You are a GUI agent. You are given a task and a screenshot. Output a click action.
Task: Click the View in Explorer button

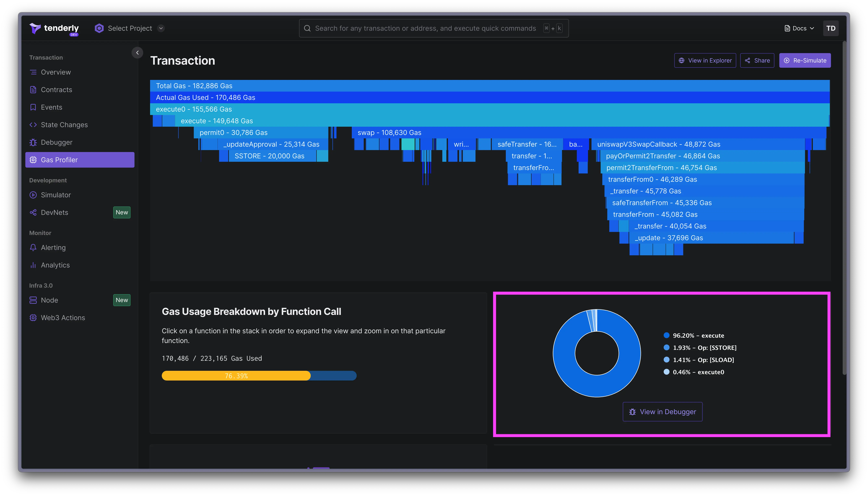[x=705, y=61]
